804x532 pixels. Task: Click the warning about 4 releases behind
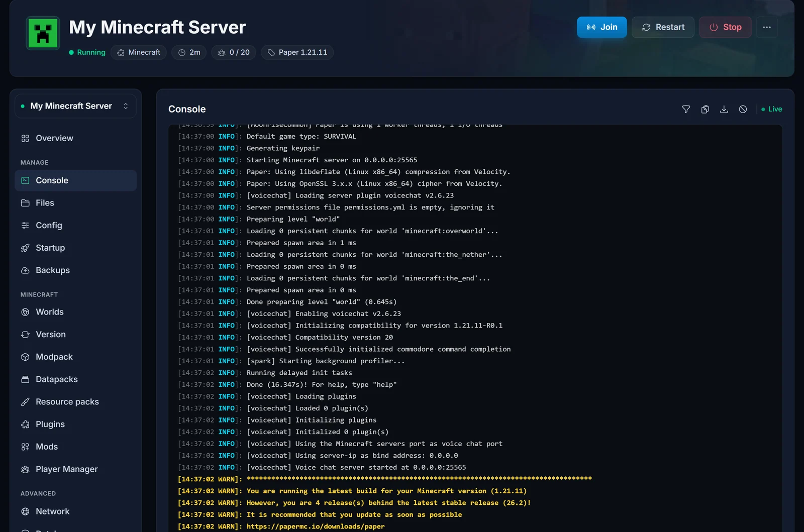354,503
